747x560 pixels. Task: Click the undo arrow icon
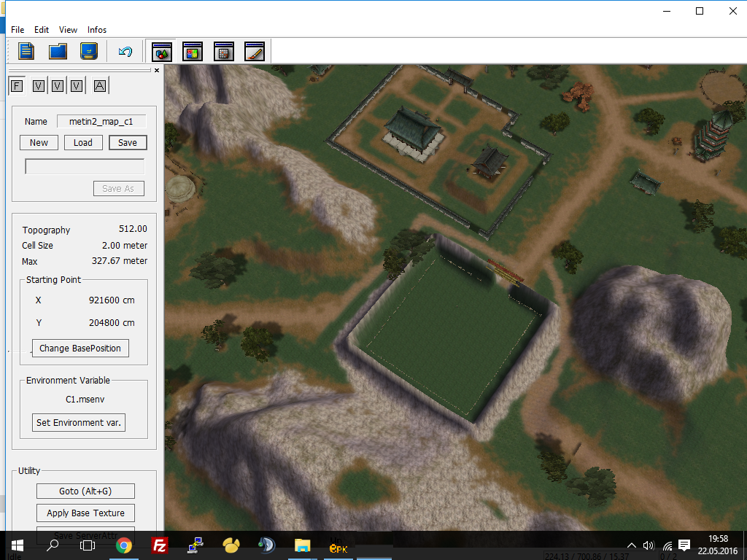[125, 51]
